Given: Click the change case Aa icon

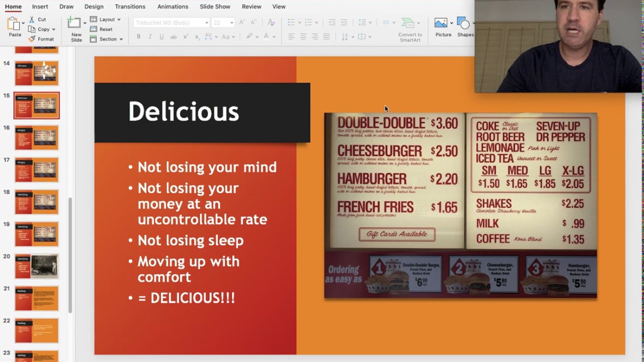Looking at the screenshot, I should 226,37.
